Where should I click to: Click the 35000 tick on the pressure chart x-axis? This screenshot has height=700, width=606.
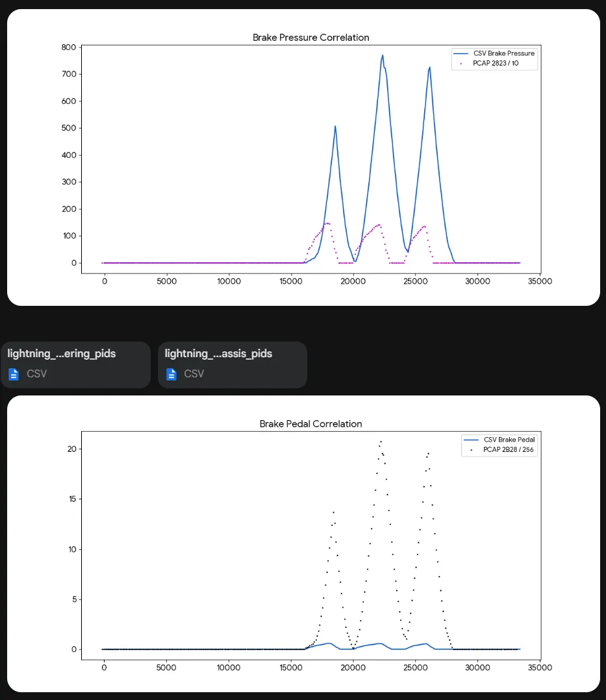(540, 281)
